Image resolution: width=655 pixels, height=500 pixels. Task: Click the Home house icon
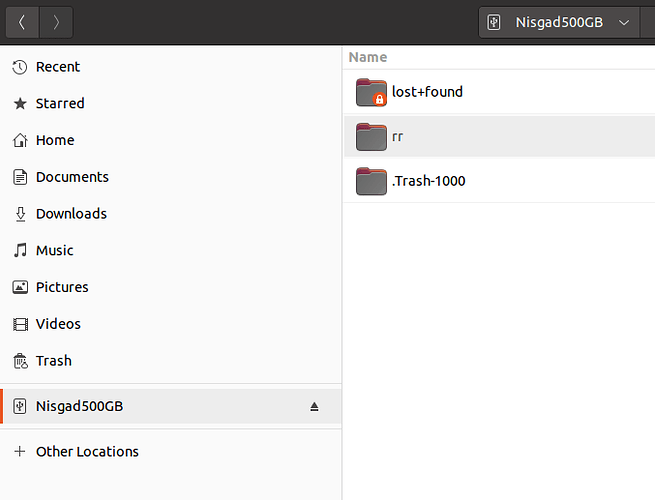coord(20,140)
